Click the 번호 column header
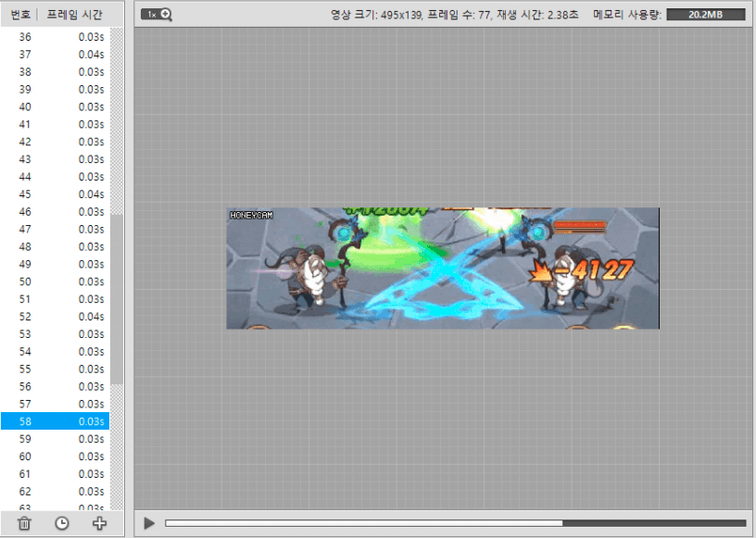 coord(20,15)
